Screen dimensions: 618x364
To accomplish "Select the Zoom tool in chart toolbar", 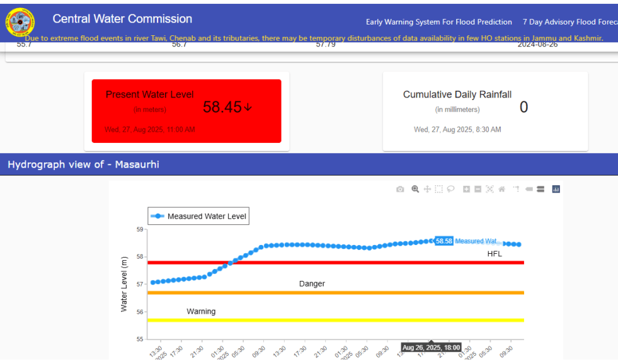I will coord(415,189).
